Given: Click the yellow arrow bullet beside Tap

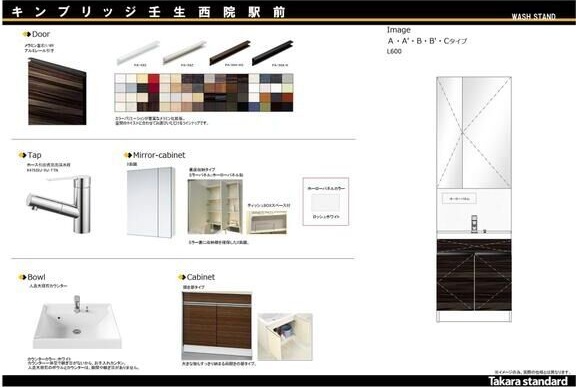Looking at the screenshot, I should click(x=22, y=155).
